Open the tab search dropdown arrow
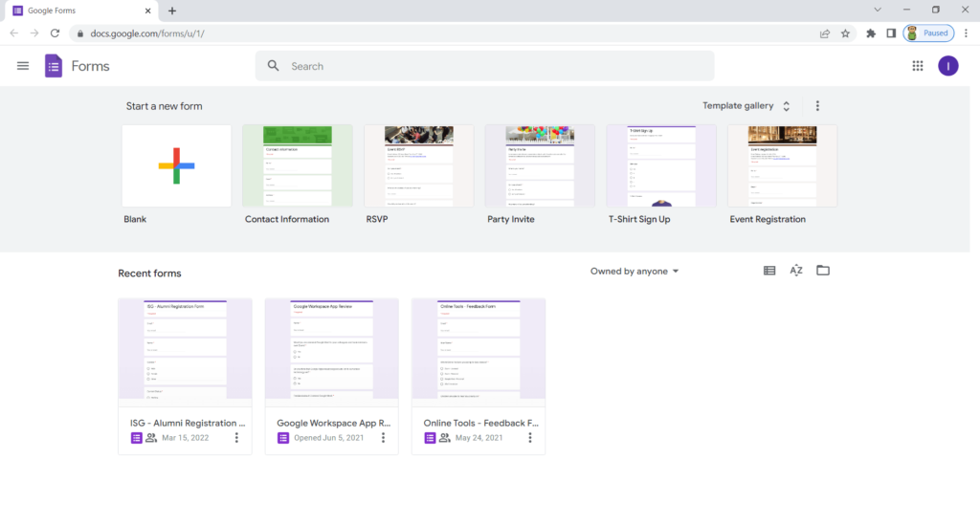 click(878, 10)
